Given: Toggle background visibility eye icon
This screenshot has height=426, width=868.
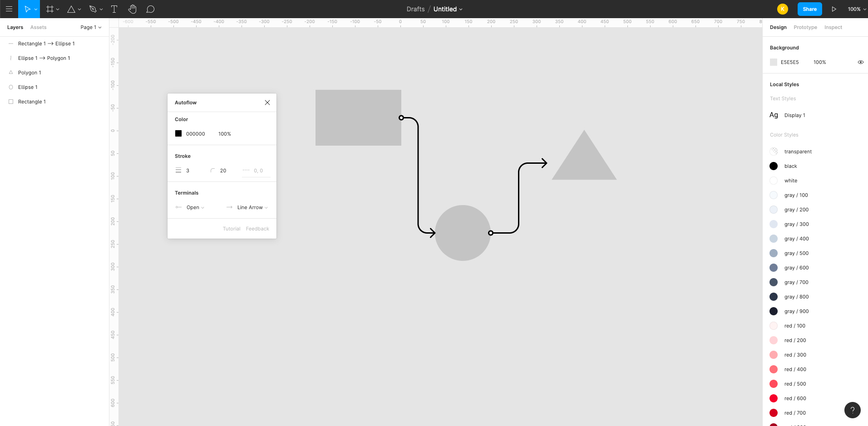Looking at the screenshot, I should click(x=860, y=62).
